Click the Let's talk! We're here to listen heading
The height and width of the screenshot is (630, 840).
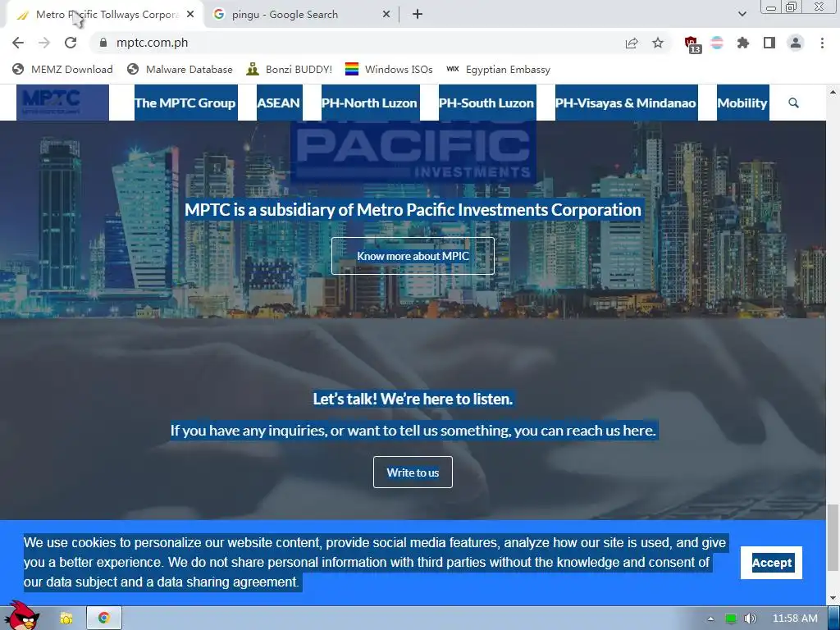(413, 399)
